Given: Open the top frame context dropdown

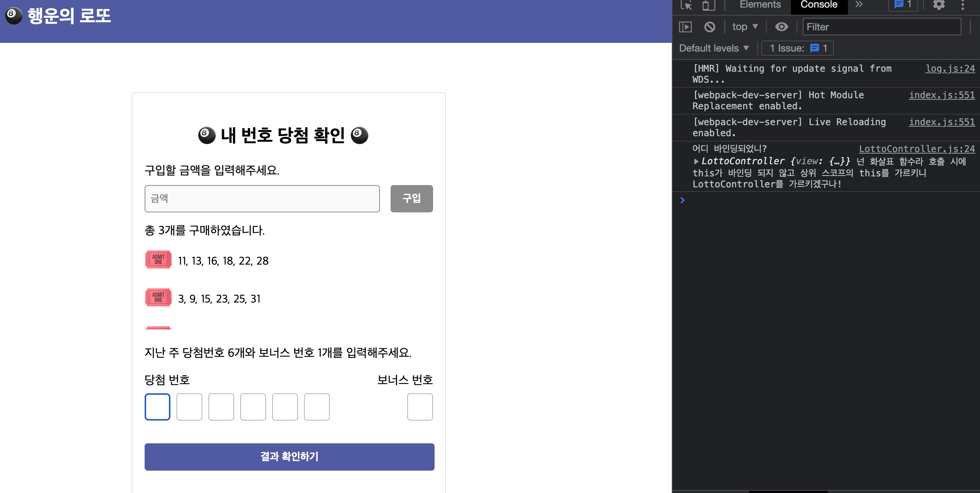Looking at the screenshot, I should pos(744,27).
